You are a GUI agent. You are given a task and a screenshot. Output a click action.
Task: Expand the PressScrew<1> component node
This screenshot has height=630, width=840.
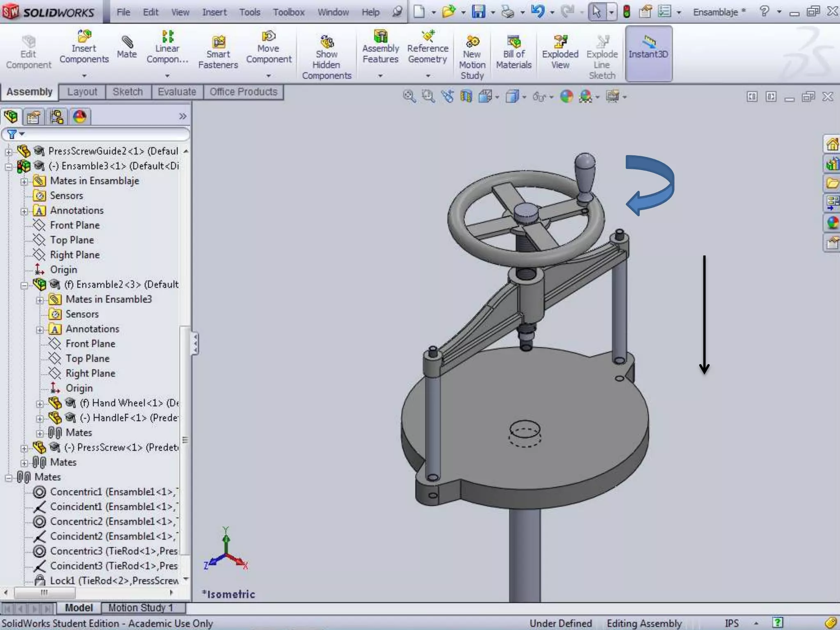click(24, 448)
